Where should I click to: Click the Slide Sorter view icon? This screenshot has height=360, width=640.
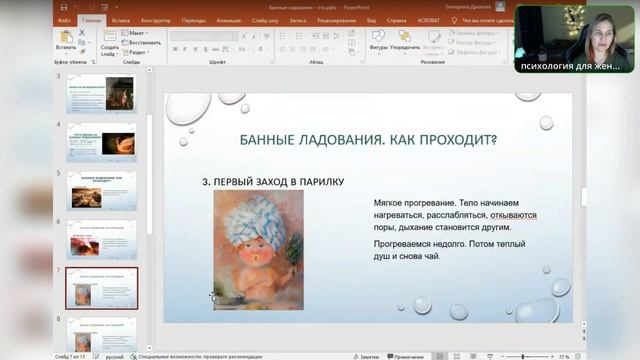(457, 357)
